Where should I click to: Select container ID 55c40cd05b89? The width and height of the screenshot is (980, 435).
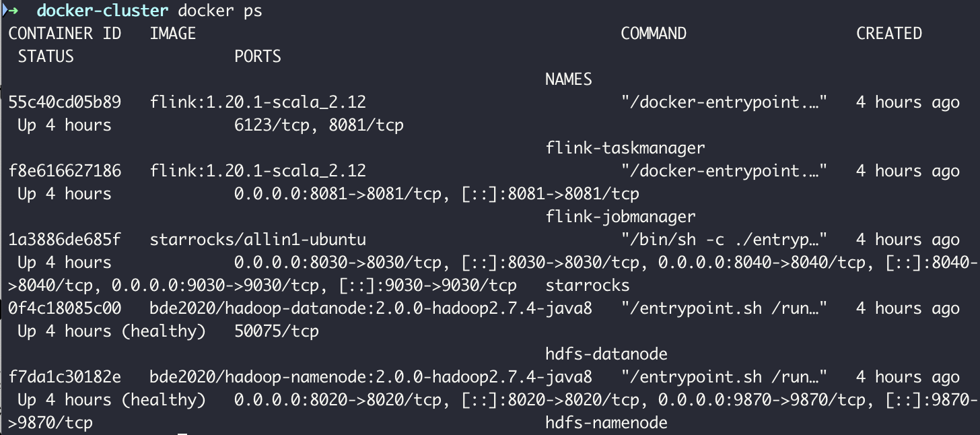click(65, 102)
